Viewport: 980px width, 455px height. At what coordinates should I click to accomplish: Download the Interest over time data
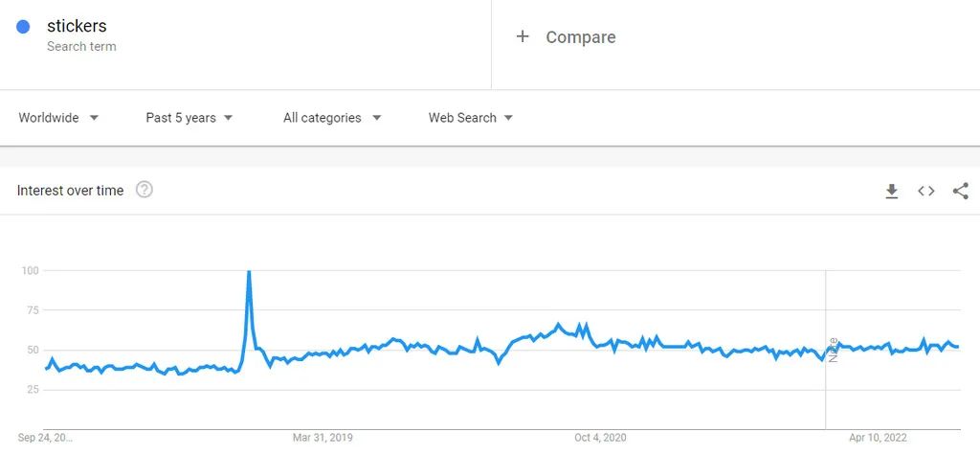(892, 192)
